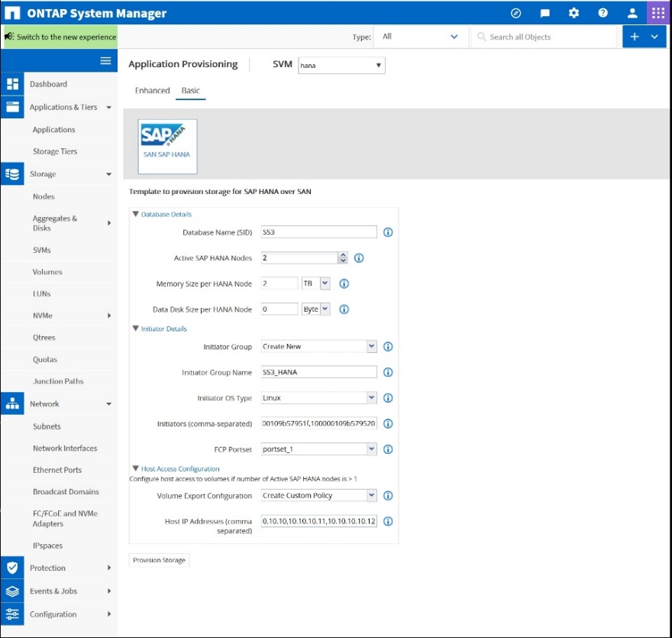The width and height of the screenshot is (672, 638).
Task: Click the Applications & Tiers sidebar icon
Action: [x=12, y=107]
